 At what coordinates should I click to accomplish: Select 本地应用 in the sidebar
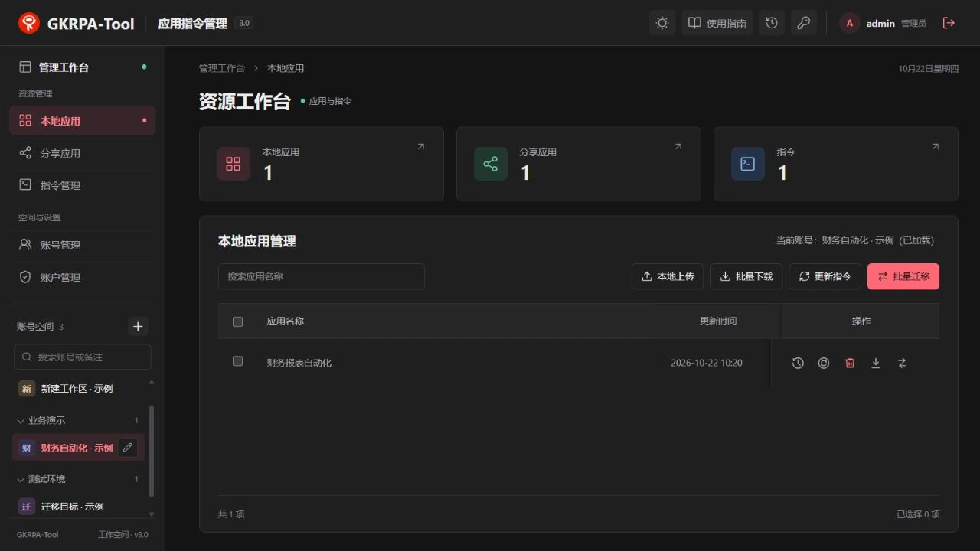coord(83,121)
